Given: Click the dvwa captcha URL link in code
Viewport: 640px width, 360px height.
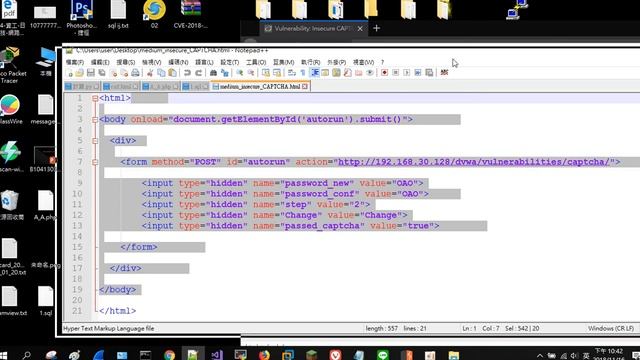Looking at the screenshot, I should (x=474, y=162).
